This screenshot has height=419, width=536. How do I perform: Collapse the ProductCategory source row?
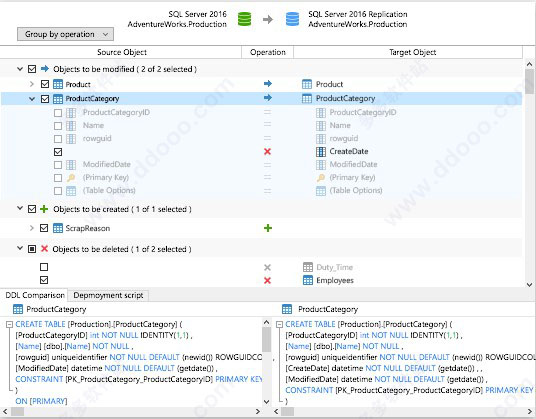click(x=32, y=99)
